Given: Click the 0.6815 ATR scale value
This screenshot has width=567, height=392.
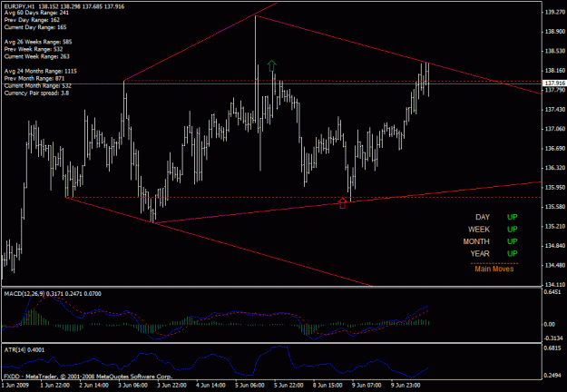Looking at the screenshot, I should [552, 348].
